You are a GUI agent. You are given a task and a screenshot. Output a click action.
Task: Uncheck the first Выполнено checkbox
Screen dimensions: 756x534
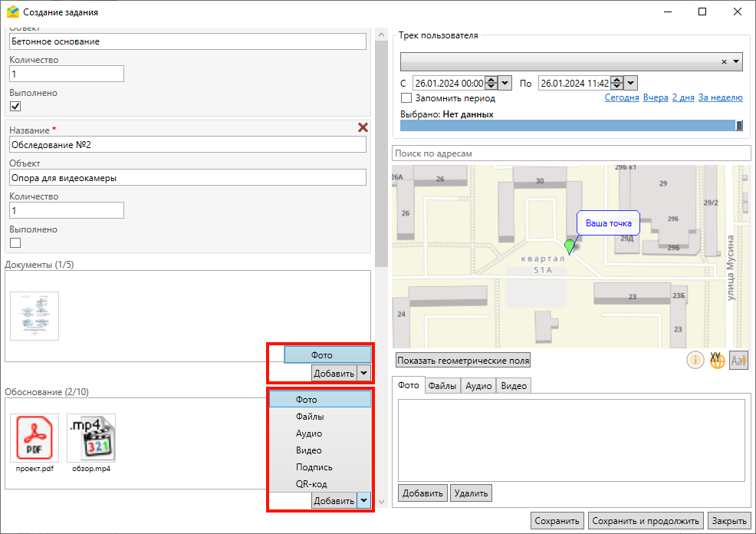(x=15, y=107)
